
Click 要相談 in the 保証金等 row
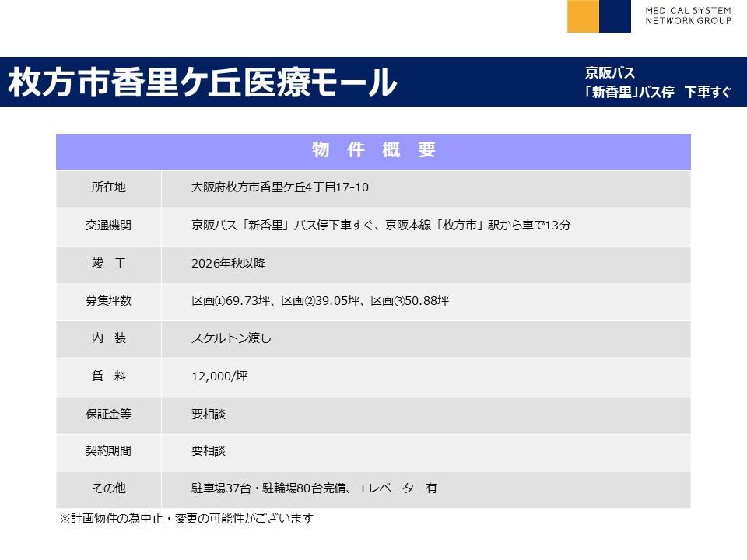[208, 414]
